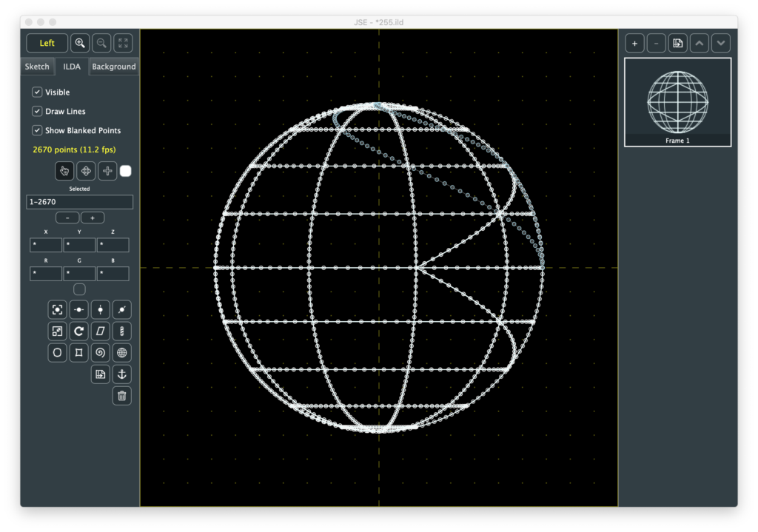The width and height of the screenshot is (758, 532).
Task: Open the Background tab
Action: pos(113,67)
